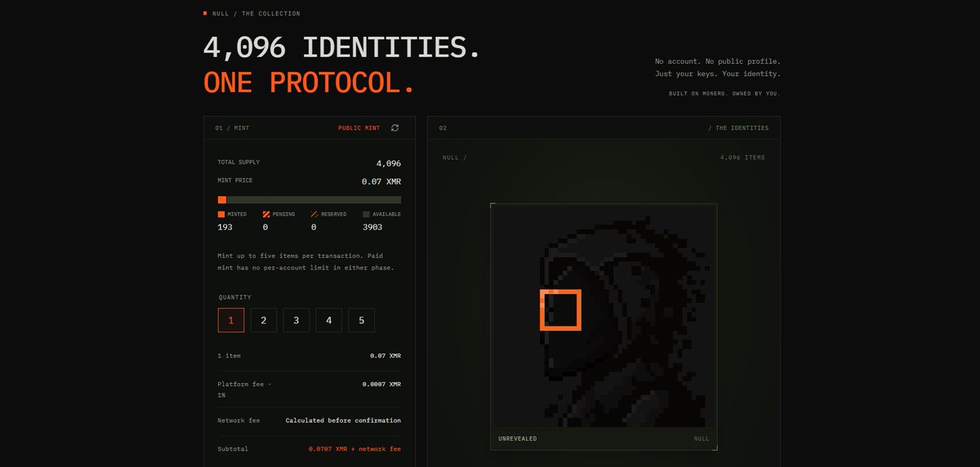
Task: Click the Network fee label
Action: pos(238,420)
